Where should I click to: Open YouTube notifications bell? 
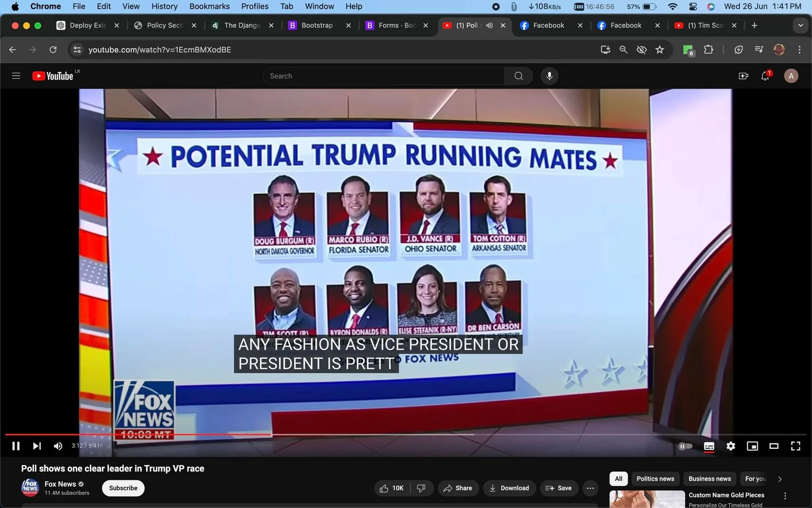[x=765, y=76]
